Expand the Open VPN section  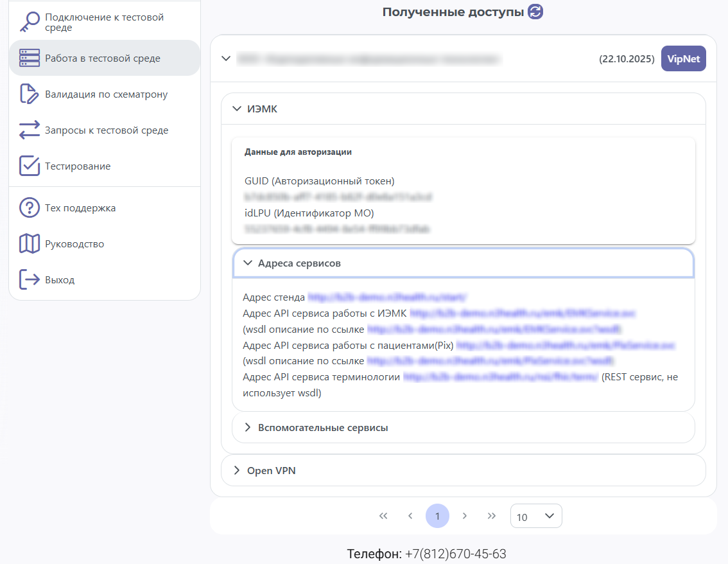(x=464, y=471)
